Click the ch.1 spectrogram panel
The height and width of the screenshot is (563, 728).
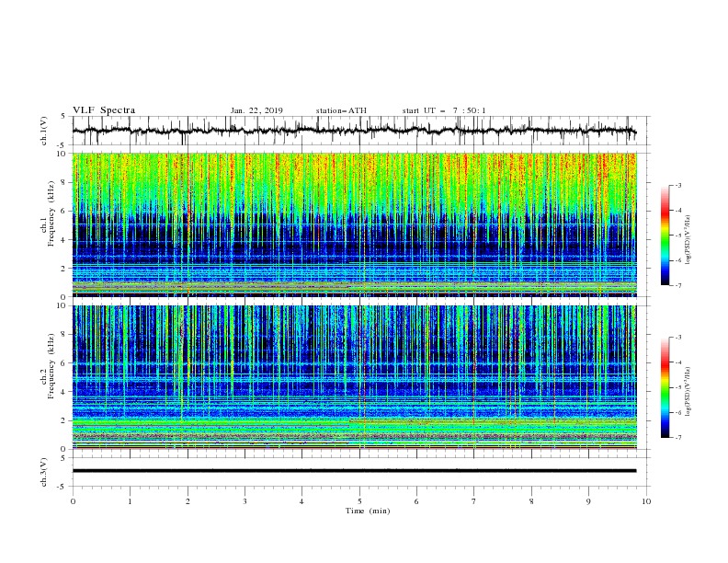point(354,224)
